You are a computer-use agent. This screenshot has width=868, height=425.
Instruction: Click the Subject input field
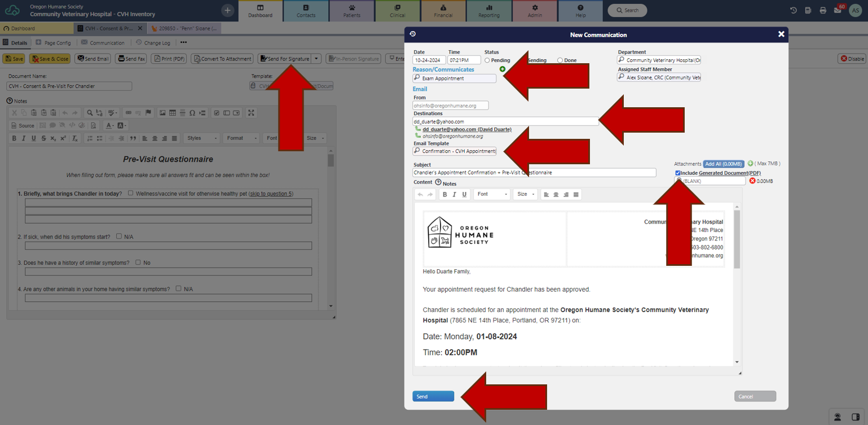click(534, 173)
